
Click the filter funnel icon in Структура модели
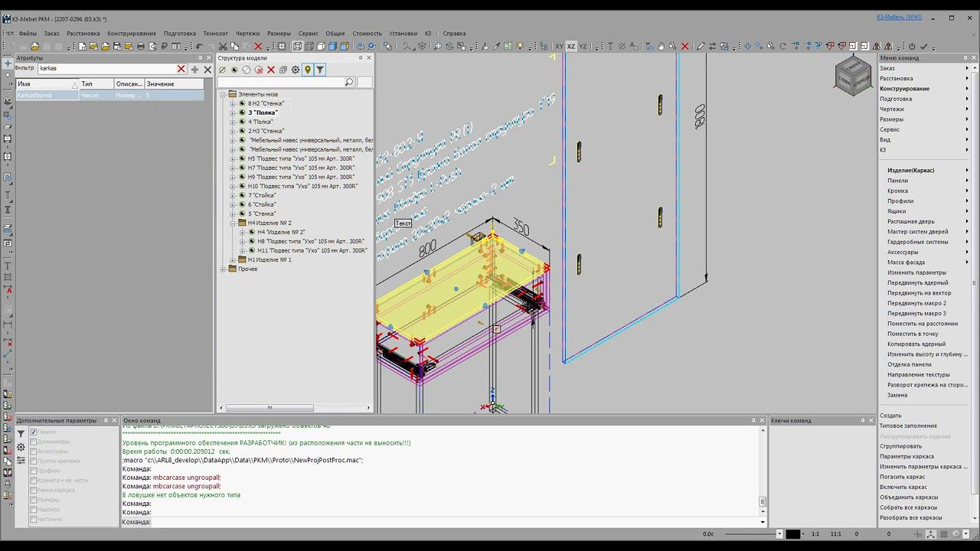[x=320, y=70]
